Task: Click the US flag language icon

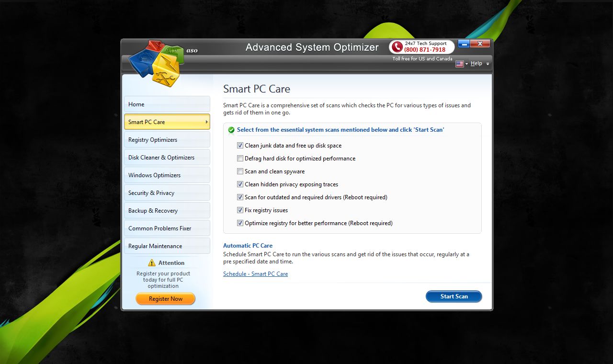Action: point(460,64)
